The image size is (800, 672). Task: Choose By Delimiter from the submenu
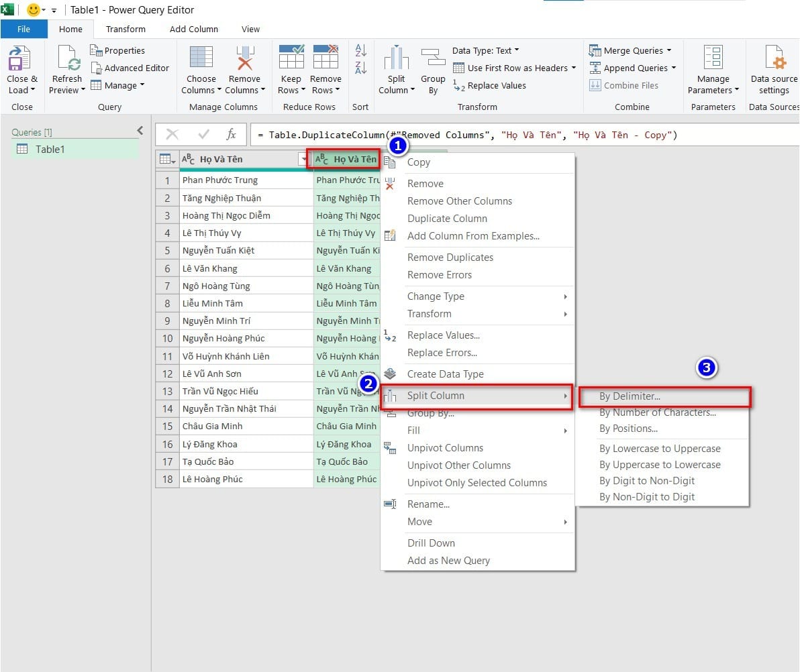click(x=630, y=396)
